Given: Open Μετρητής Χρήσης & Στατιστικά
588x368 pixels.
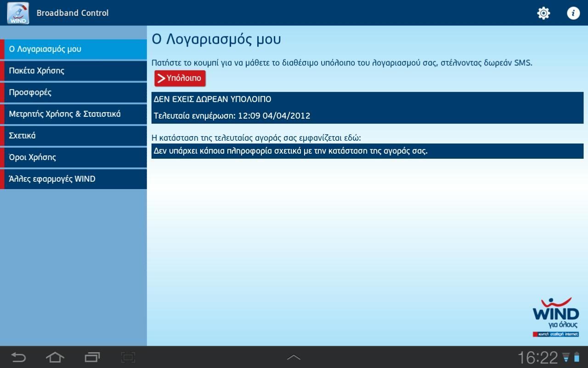Looking at the screenshot, I should [x=73, y=114].
